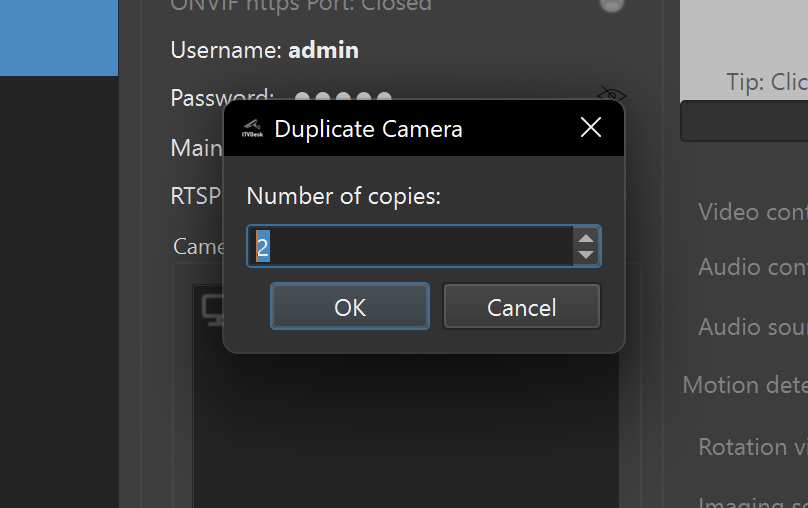
Task: Select the Video settings row
Action: point(752,212)
